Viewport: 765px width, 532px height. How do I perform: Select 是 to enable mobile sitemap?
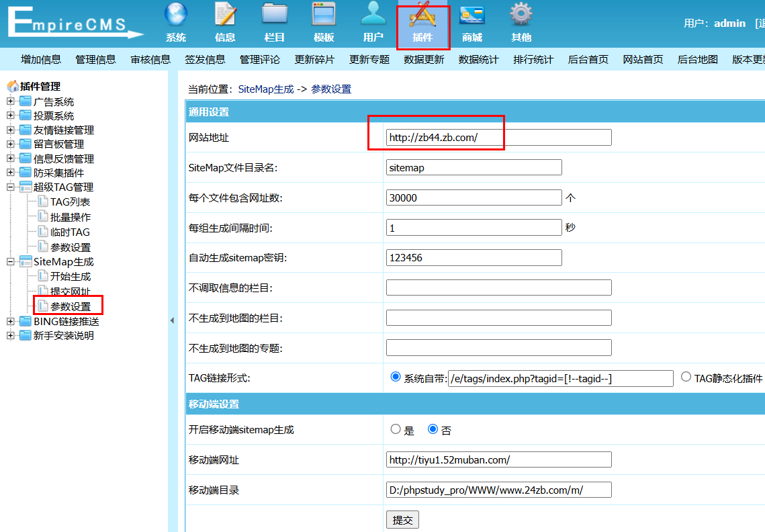click(396, 429)
